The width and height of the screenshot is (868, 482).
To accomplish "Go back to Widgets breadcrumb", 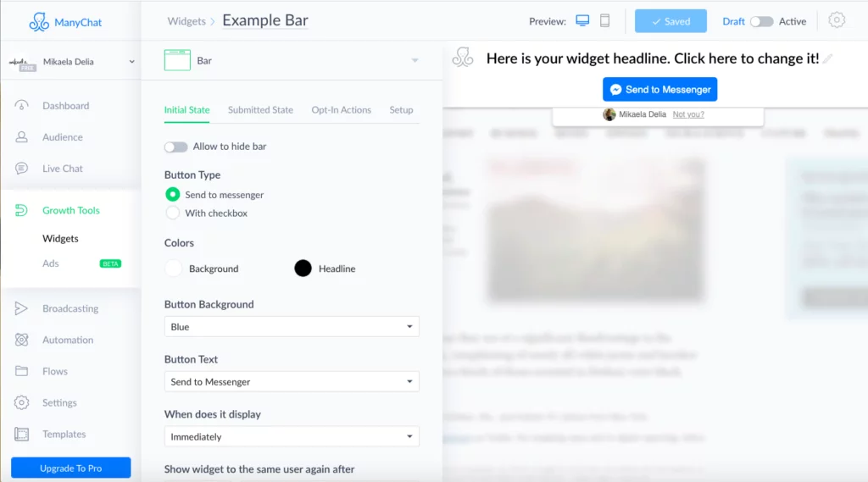I will [186, 21].
